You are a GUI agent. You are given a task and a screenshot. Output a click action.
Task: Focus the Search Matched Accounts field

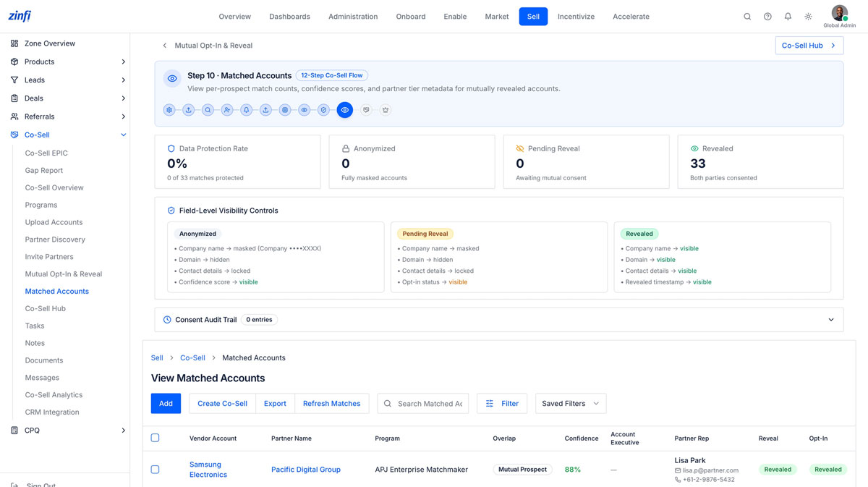423,404
